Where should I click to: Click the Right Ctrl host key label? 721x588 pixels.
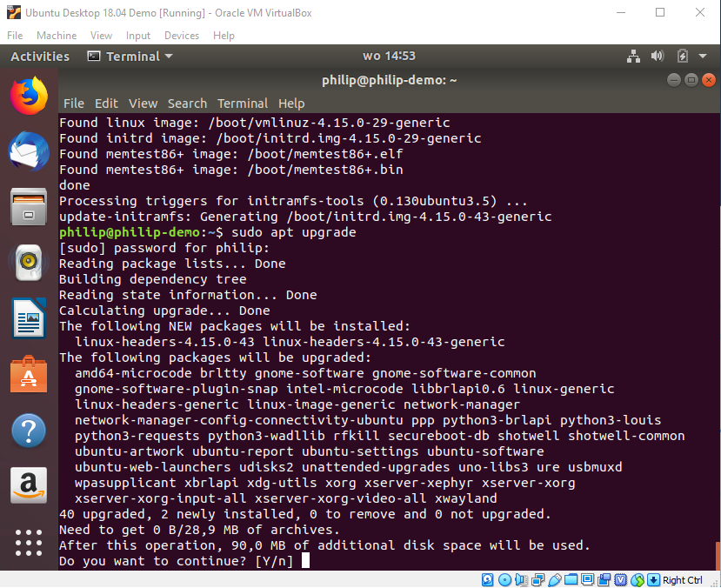[x=683, y=580]
